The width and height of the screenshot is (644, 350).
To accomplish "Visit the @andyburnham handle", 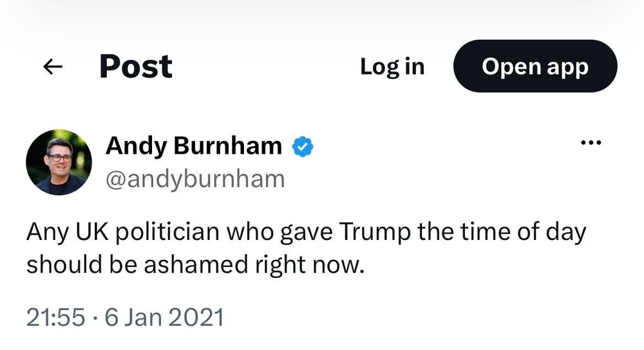I will [195, 180].
